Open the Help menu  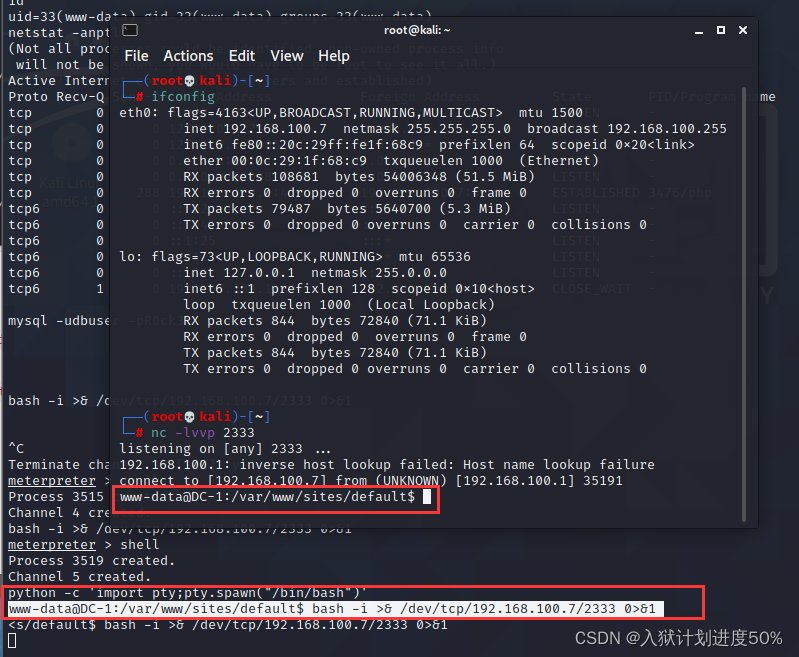[x=334, y=56]
